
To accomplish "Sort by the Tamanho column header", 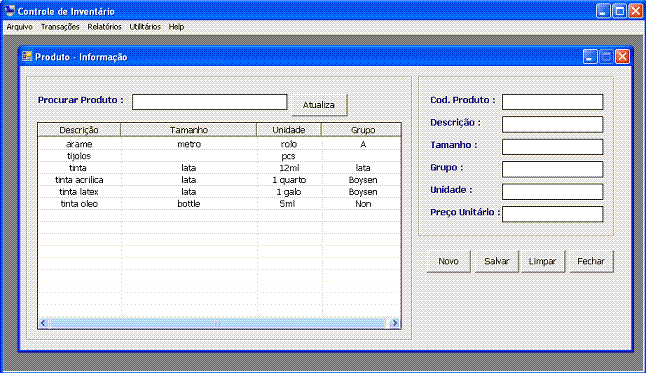I will (189, 130).
